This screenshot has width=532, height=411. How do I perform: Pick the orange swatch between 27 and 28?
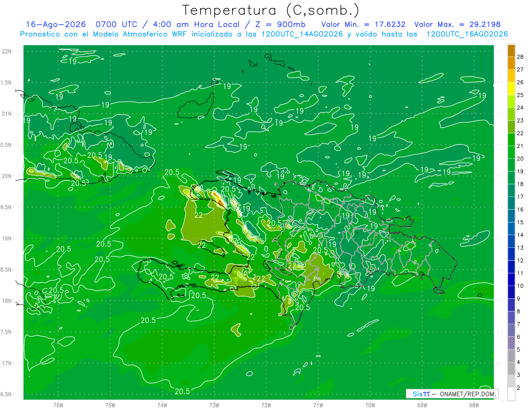[511, 63]
